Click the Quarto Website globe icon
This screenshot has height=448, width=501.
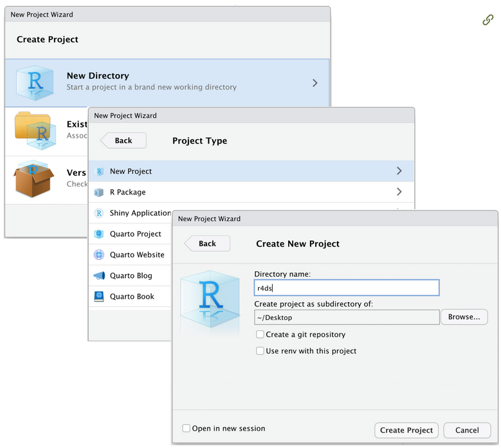pos(99,255)
